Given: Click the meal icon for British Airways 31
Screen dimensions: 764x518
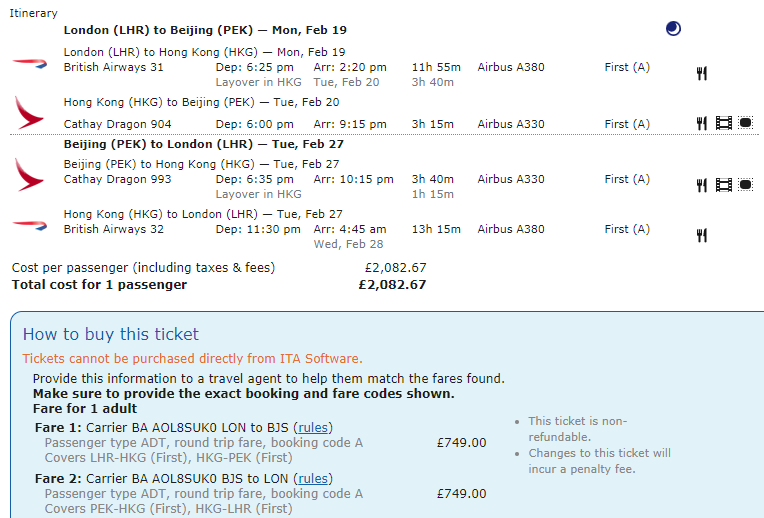Looking at the screenshot, I should coord(702,73).
